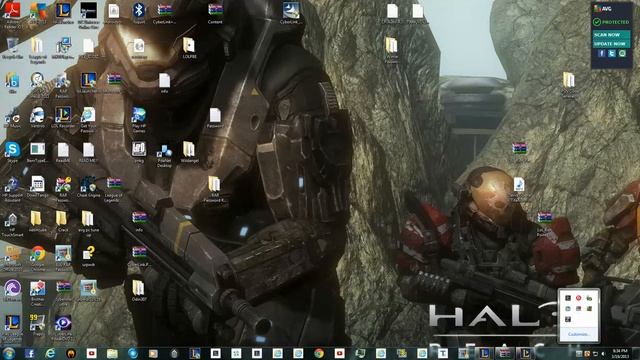Launch the Ventrilo desktop shortcut
Viewport: 640px width, 360px height.
[x=38, y=118]
